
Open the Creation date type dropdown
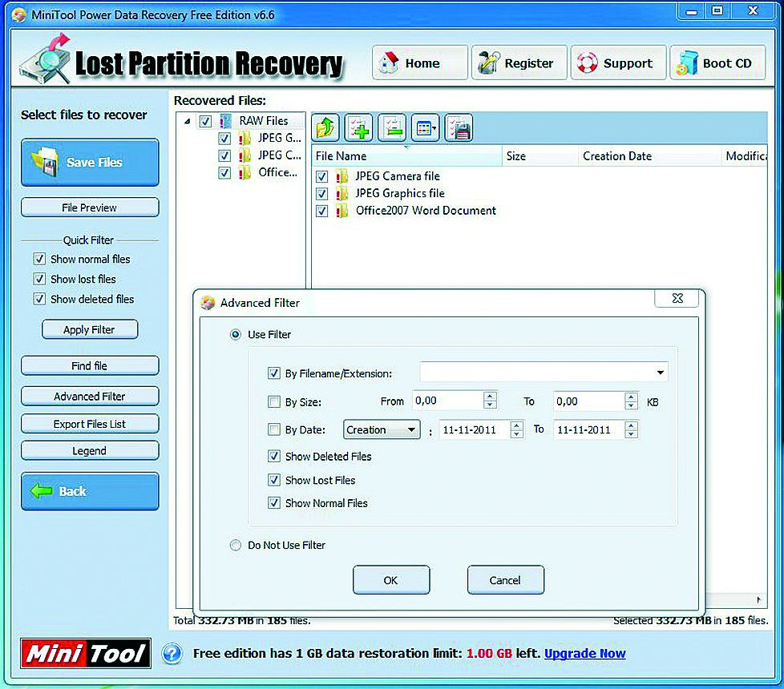[x=382, y=429]
